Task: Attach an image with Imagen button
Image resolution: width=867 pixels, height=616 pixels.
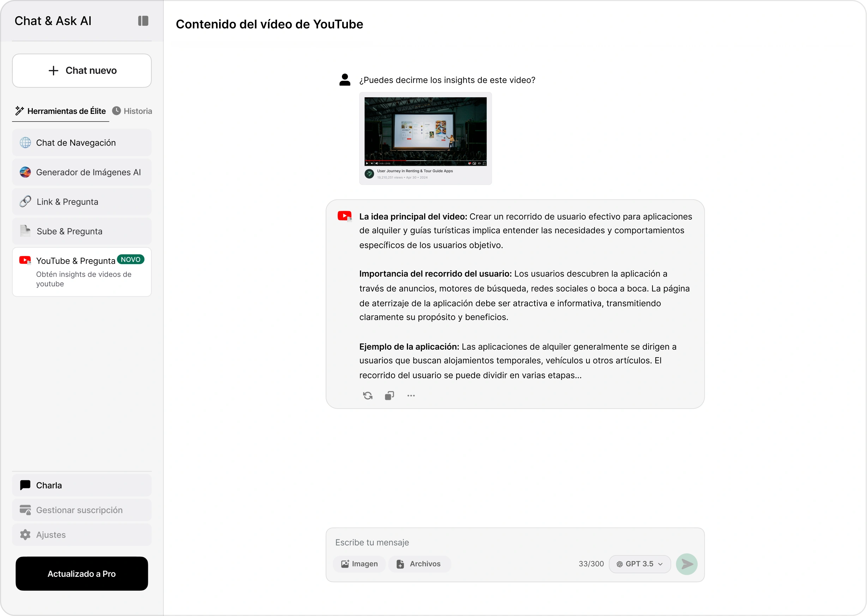Action: pyautogui.click(x=359, y=564)
